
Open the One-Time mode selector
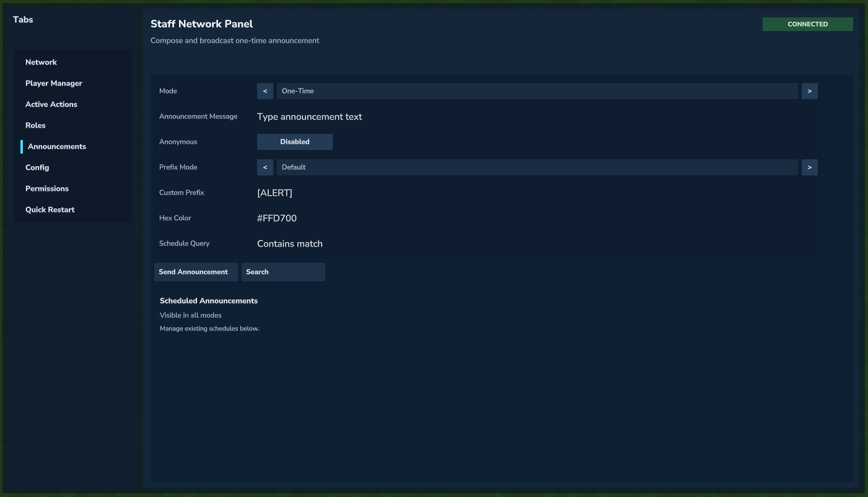click(537, 91)
